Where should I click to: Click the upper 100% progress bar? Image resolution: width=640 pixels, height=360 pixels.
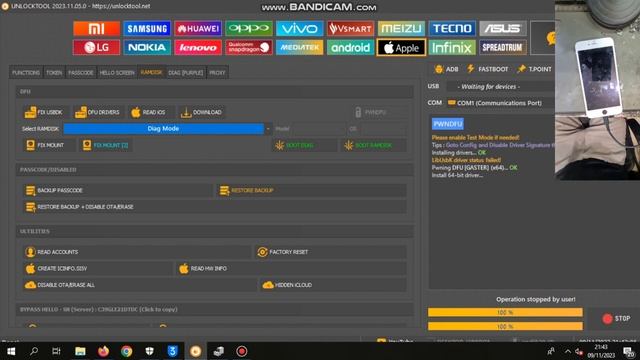point(505,312)
